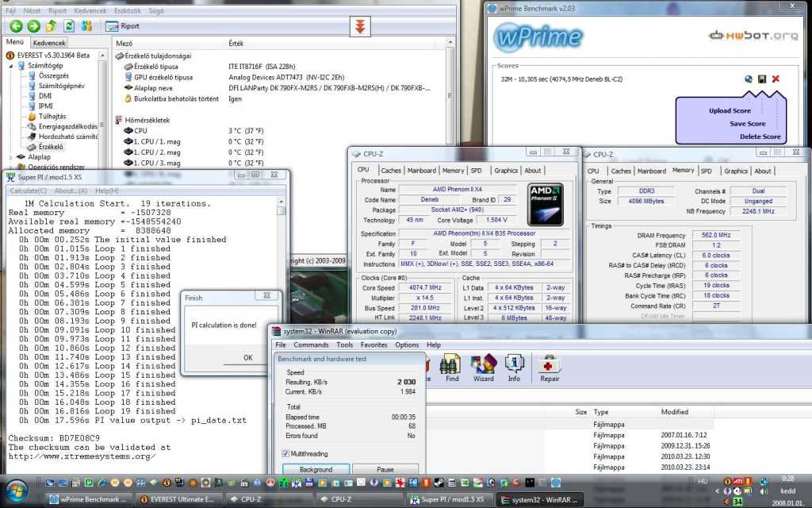Click the Refresh icon in EVEREST toolbar

pyautogui.click(x=69, y=26)
